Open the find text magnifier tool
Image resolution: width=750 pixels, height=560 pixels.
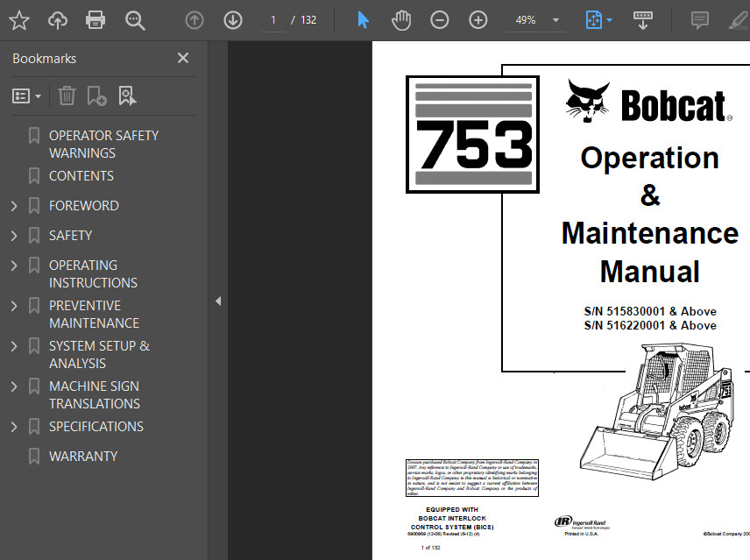point(135,20)
